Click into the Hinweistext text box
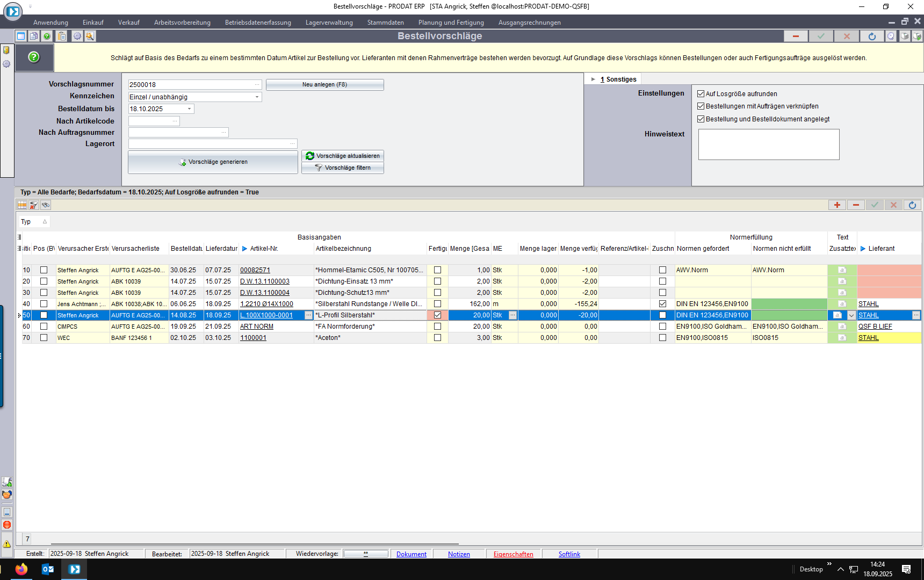Viewport: 924px width, 580px height. click(x=768, y=144)
